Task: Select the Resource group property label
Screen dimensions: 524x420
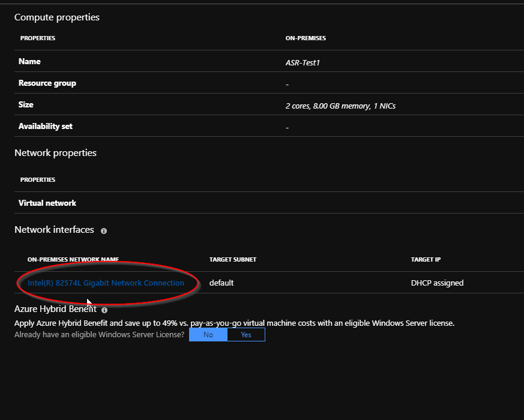Action: [x=47, y=83]
